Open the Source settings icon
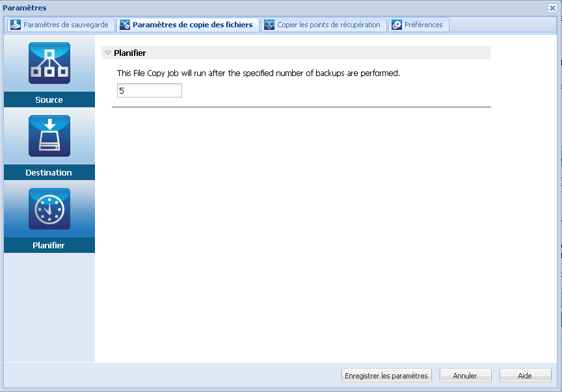 click(x=49, y=63)
